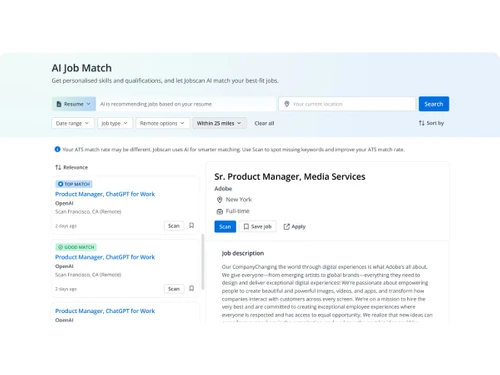Screen dimensions: 500x375
Task: Open the Good Match Product Manager job title
Action: (105, 257)
